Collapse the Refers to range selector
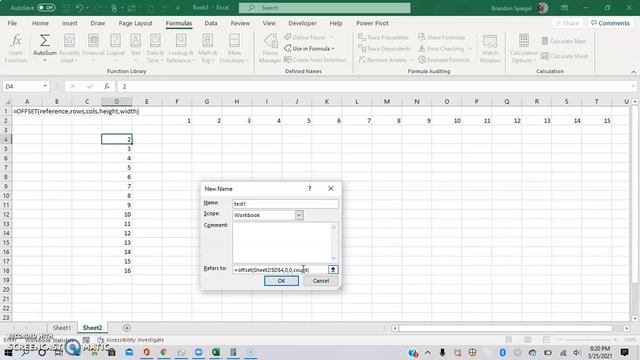This screenshot has width=640, height=360. pos(333,269)
